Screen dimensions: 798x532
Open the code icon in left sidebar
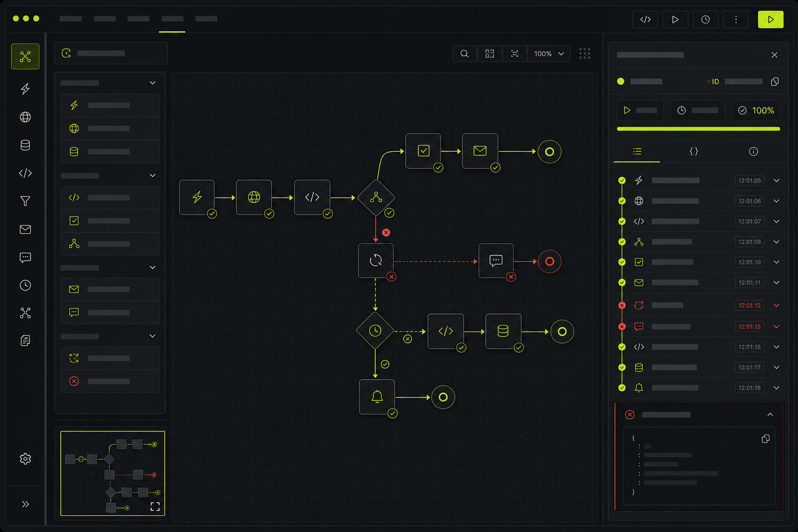(25, 173)
